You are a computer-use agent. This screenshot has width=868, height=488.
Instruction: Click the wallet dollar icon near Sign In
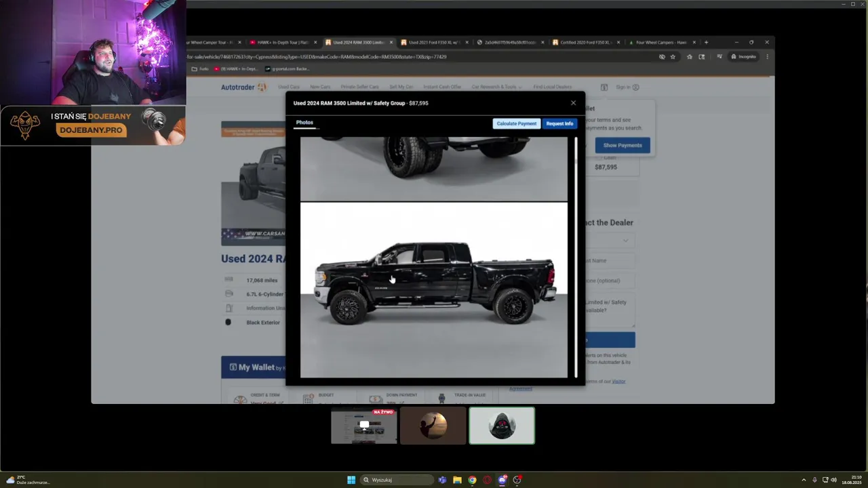[x=604, y=87]
